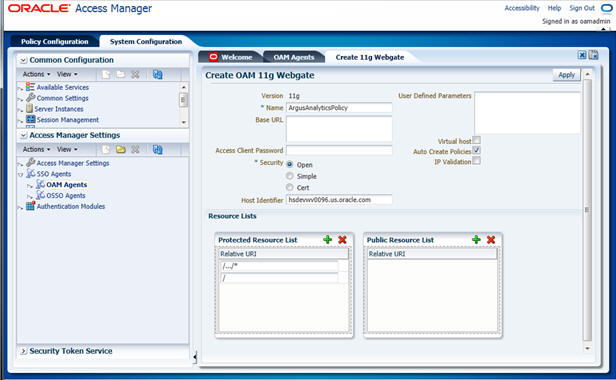Expand the OAM Agents tree node
This screenshot has height=380, width=616.
pos(30,185)
